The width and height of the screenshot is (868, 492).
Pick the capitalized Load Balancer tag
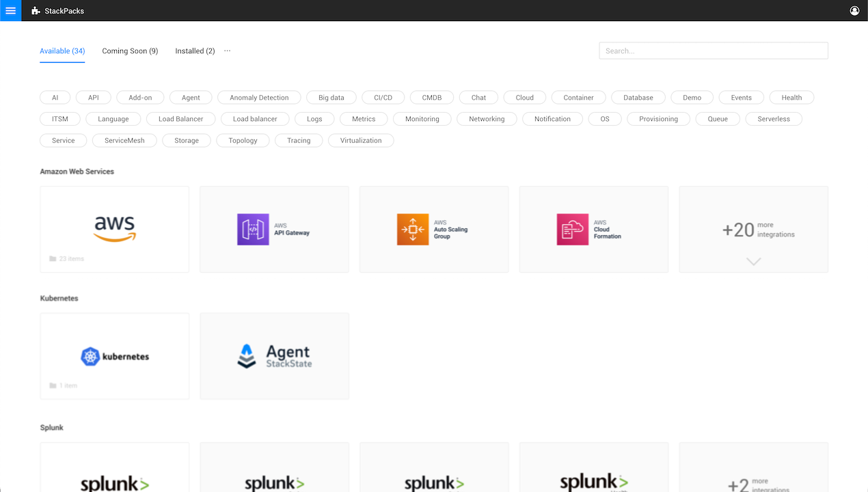tap(181, 119)
